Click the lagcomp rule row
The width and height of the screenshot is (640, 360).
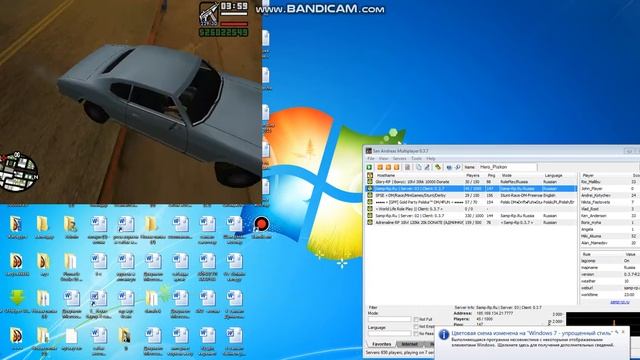(x=610, y=260)
